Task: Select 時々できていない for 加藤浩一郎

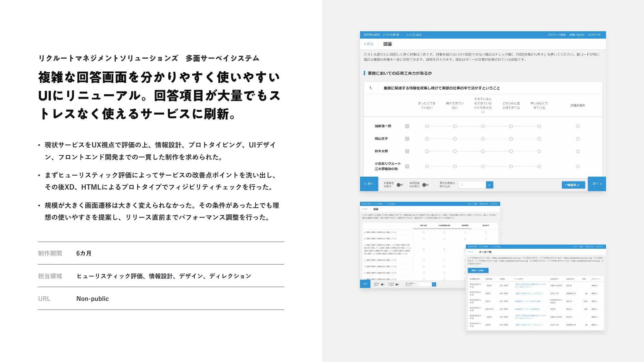Action: (x=455, y=126)
